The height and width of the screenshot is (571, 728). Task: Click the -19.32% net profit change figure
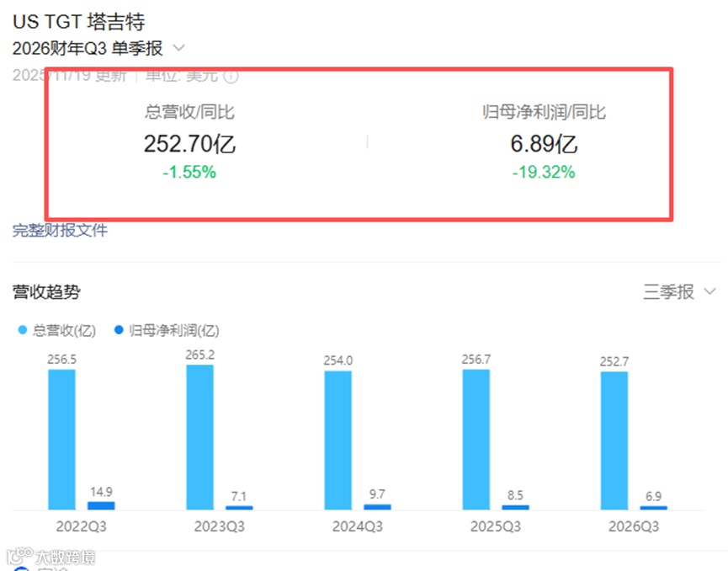tap(544, 173)
